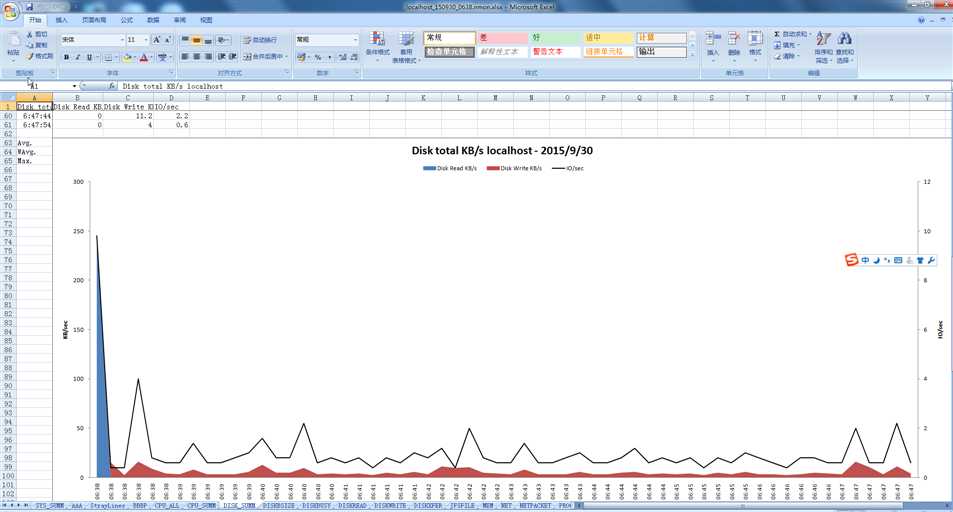Align text right
The height and width of the screenshot is (512, 953).
tap(208, 57)
